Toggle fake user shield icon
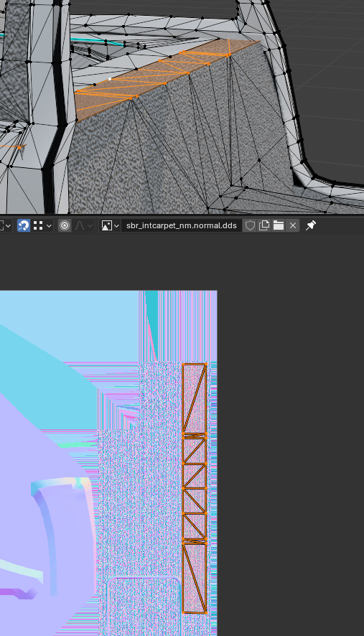The width and height of the screenshot is (364, 636). [250, 225]
